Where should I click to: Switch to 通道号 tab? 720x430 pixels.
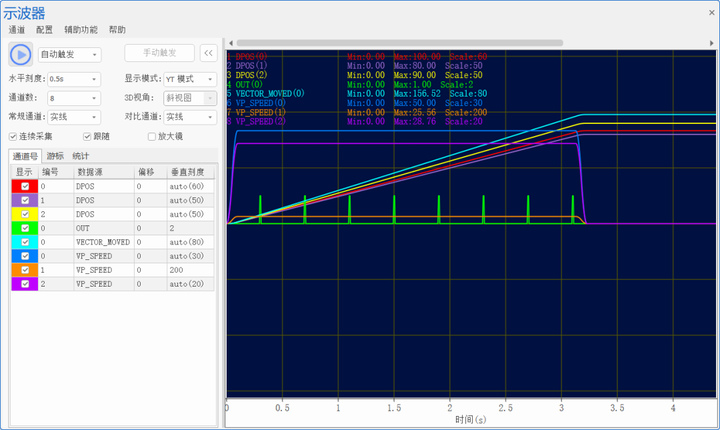(x=25, y=156)
